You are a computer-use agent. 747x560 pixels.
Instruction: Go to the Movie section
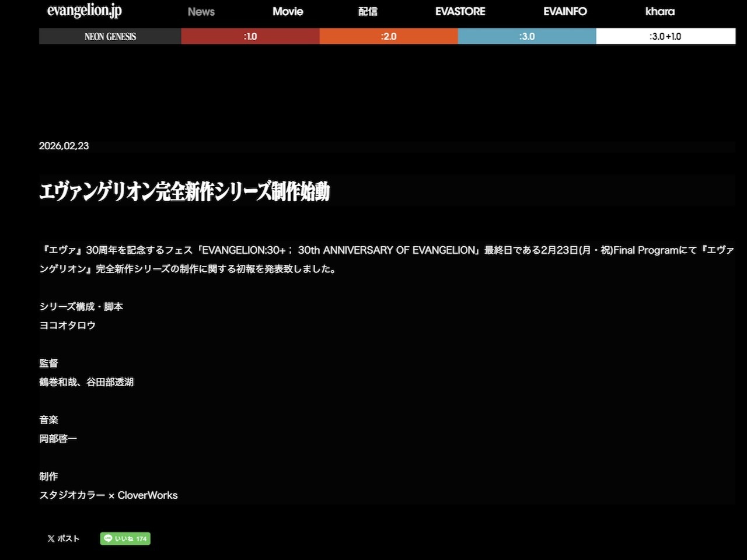point(288,12)
